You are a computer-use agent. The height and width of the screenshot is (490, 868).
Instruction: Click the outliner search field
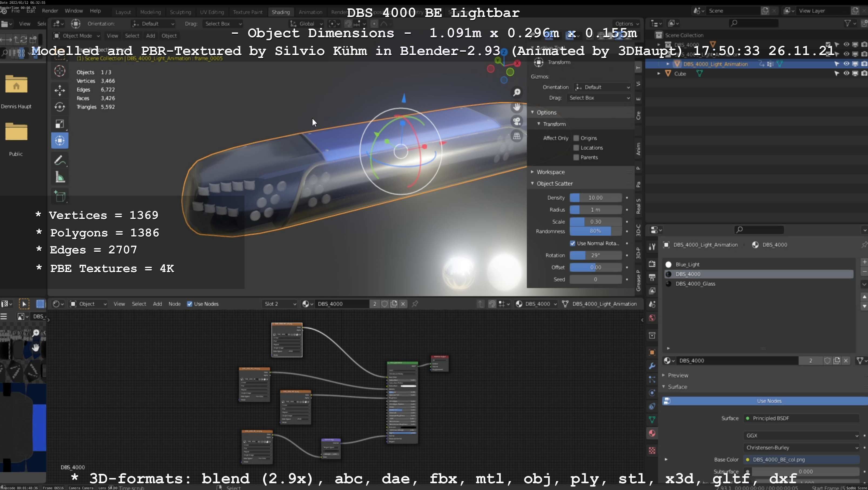[754, 23]
